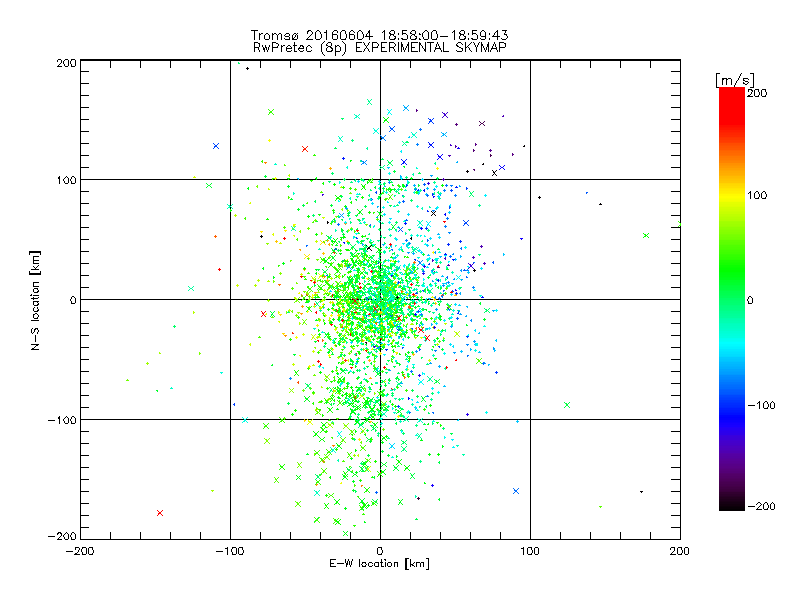Select the black dot near 174, -160 km
The height and width of the screenshot is (600, 800).
[x=641, y=492]
